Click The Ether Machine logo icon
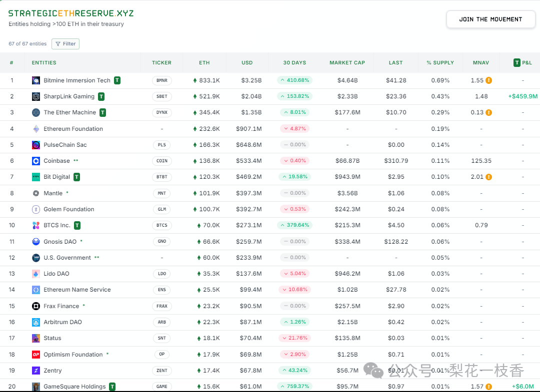 [x=36, y=112]
